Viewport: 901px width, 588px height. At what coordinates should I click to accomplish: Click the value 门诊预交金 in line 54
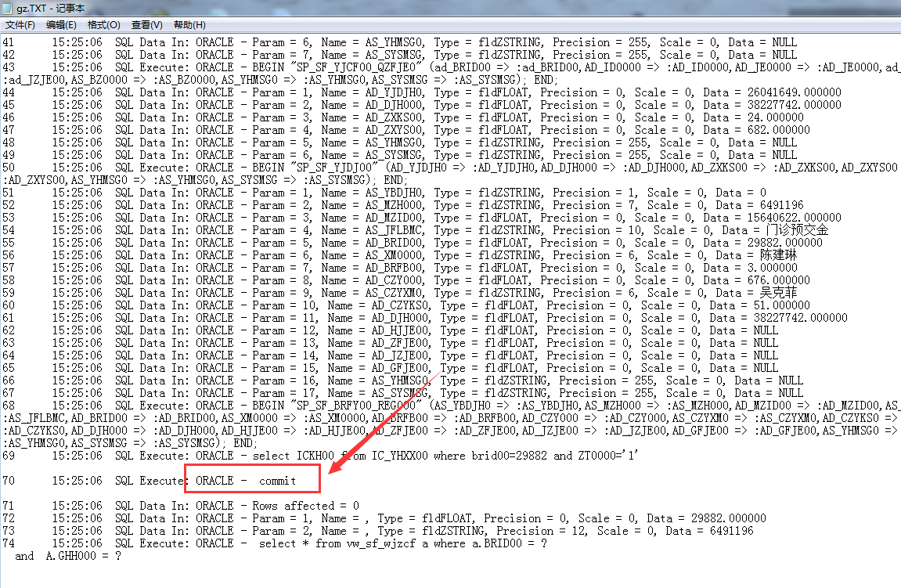pyautogui.click(x=797, y=230)
